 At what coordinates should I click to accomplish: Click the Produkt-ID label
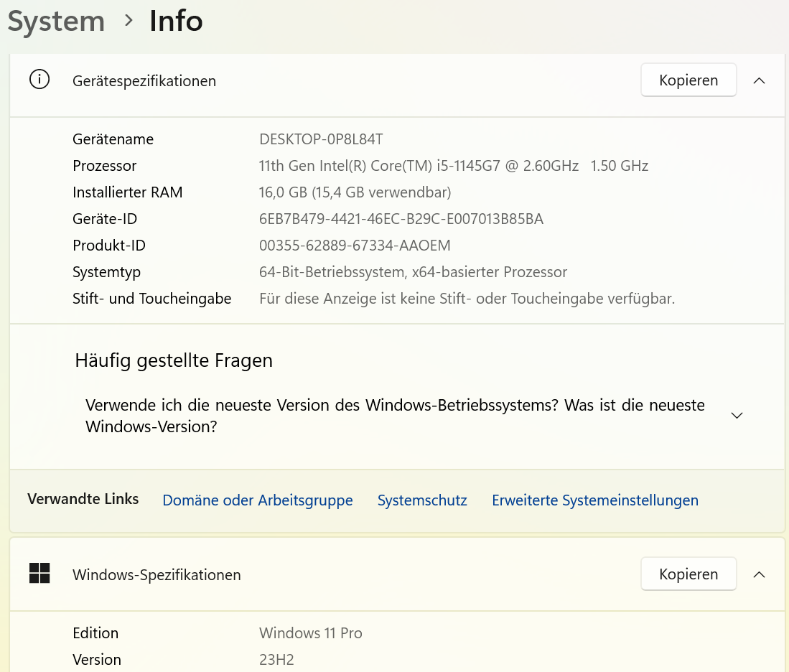[x=109, y=246]
